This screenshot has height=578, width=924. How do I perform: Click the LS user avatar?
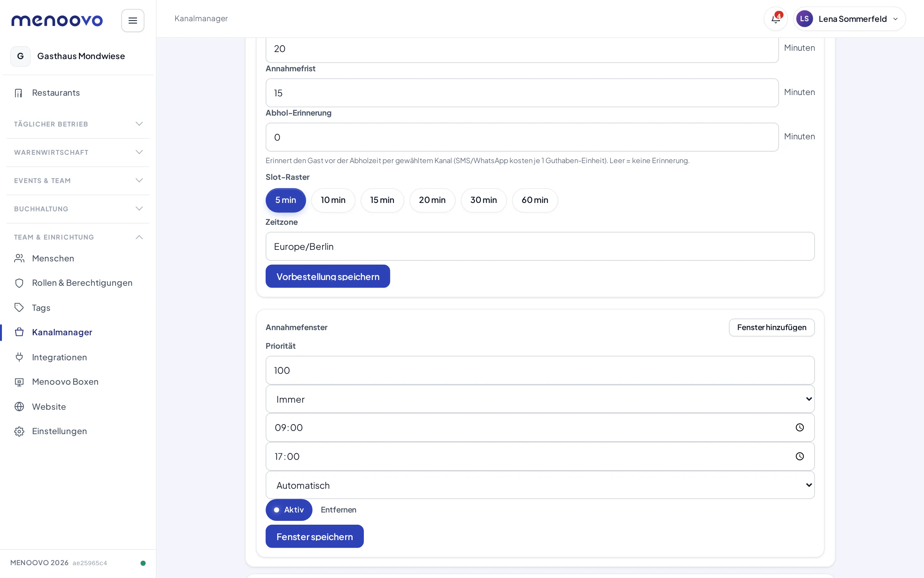804,19
